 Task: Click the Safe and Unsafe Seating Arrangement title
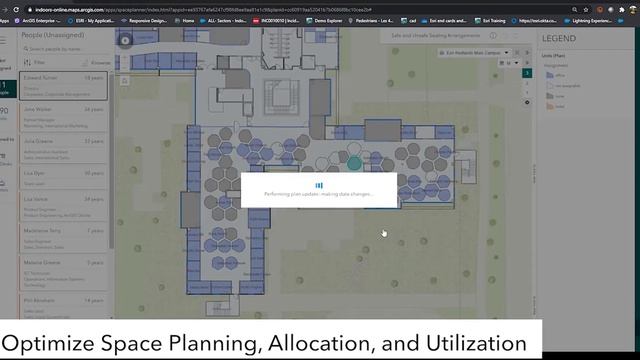tap(436, 36)
